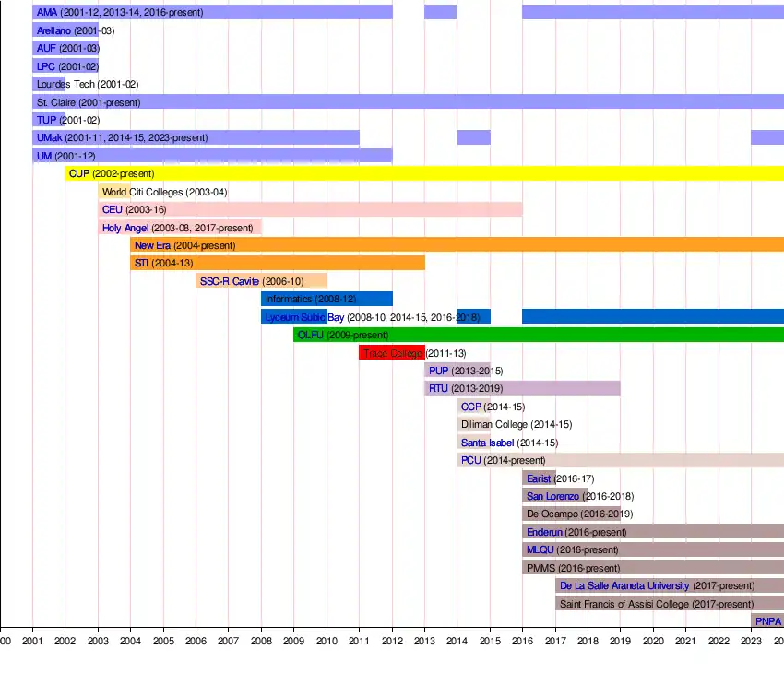Open the PCU link
This screenshot has width=784, height=673.
click(471, 460)
